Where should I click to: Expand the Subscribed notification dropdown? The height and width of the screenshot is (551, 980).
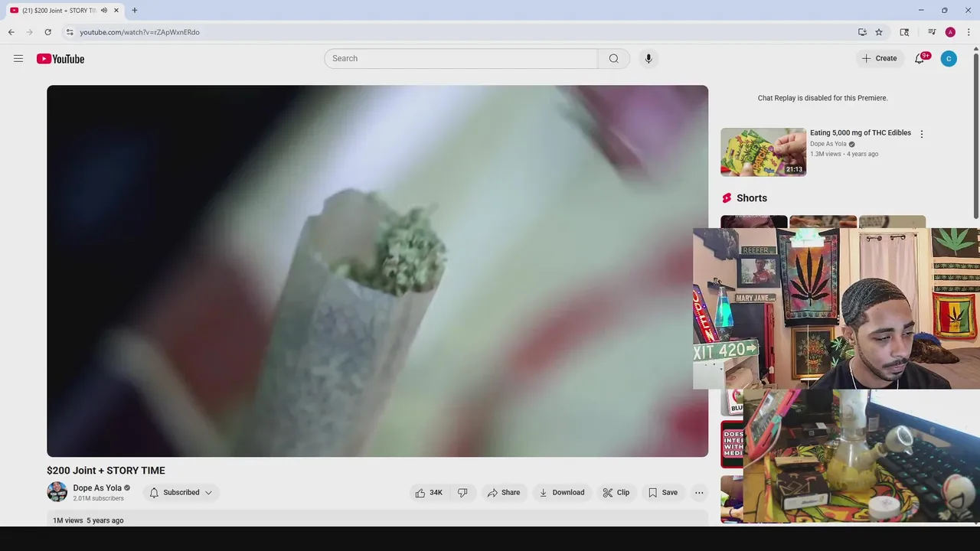pos(181,493)
